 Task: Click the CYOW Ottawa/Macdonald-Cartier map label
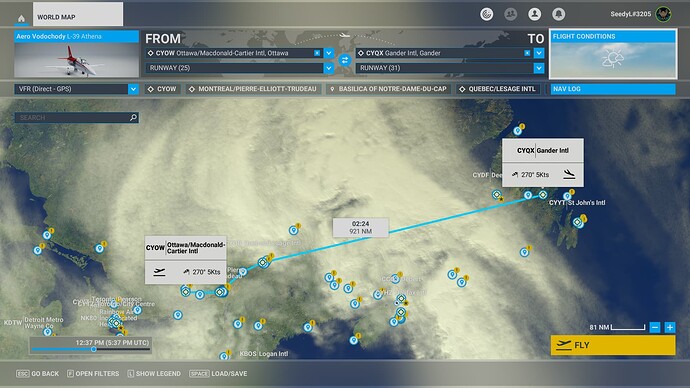(186, 248)
